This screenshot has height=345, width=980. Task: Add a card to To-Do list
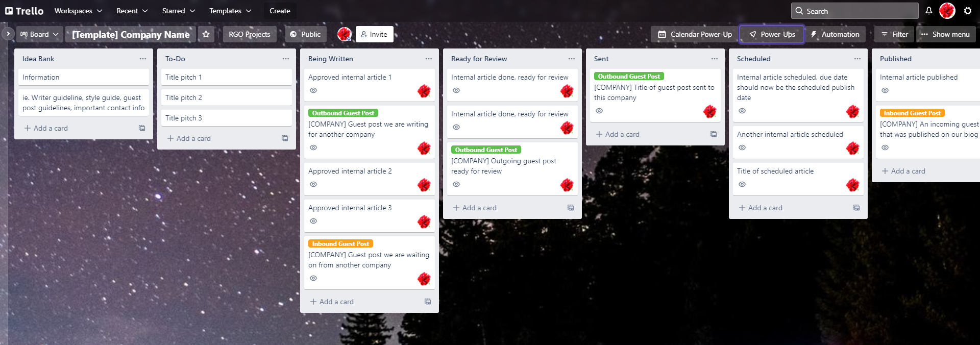click(189, 138)
